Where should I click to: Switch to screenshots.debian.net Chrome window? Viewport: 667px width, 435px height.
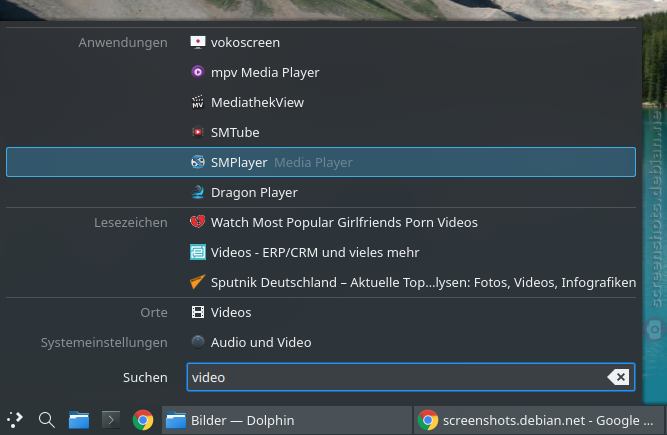[539, 420]
